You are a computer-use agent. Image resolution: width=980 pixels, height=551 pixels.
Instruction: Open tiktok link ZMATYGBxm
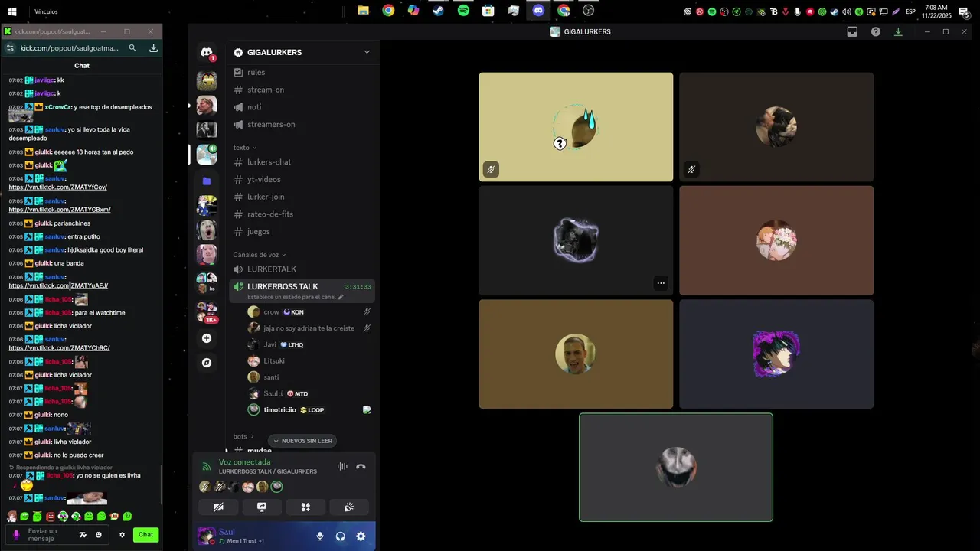click(x=60, y=210)
